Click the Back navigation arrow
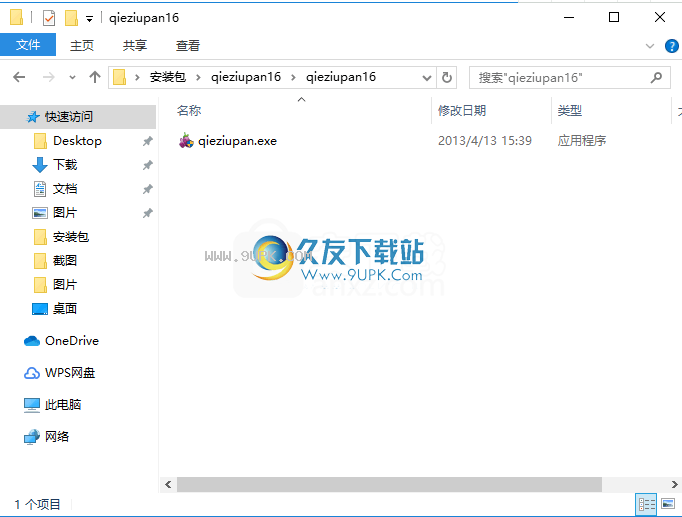The image size is (682, 517). [x=19, y=77]
